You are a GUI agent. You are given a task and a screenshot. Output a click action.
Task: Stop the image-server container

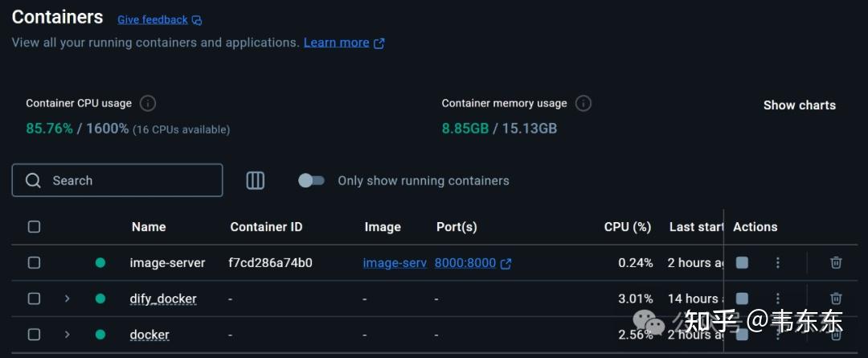click(x=742, y=262)
